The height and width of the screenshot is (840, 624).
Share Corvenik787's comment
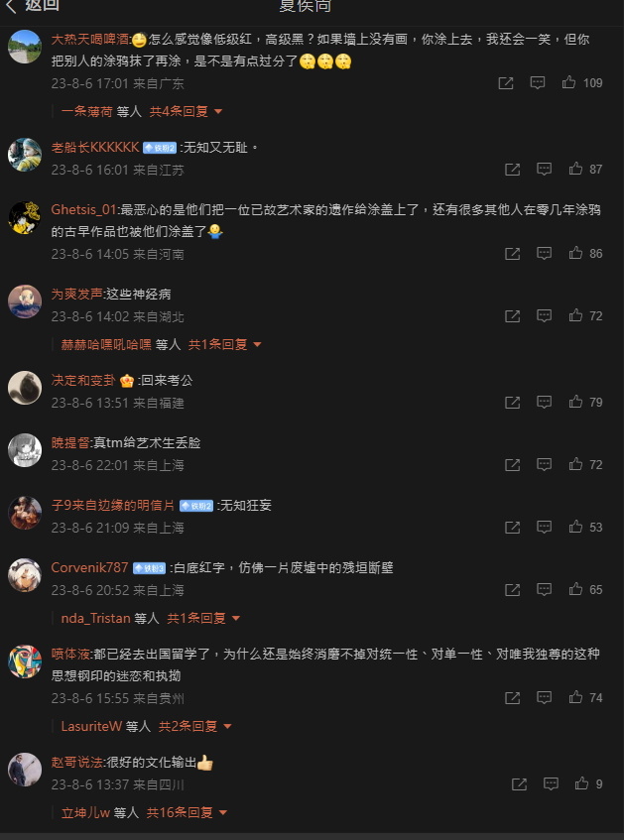pyautogui.click(x=513, y=590)
